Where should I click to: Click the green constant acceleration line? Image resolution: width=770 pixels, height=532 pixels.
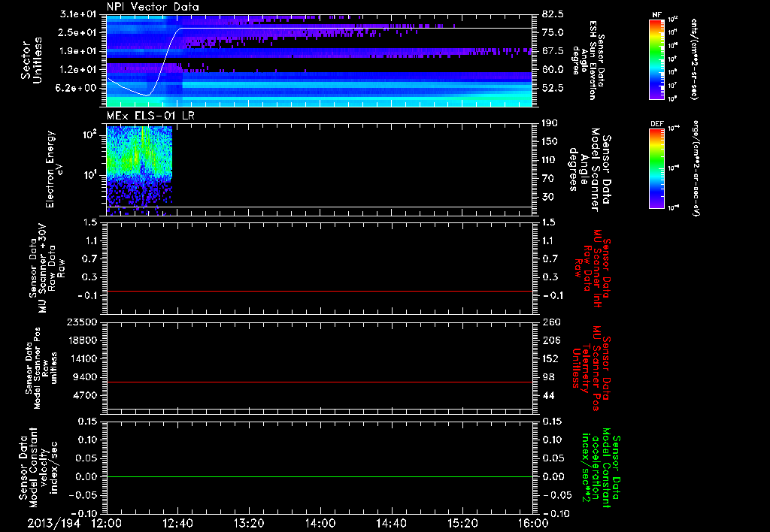coord(319,476)
